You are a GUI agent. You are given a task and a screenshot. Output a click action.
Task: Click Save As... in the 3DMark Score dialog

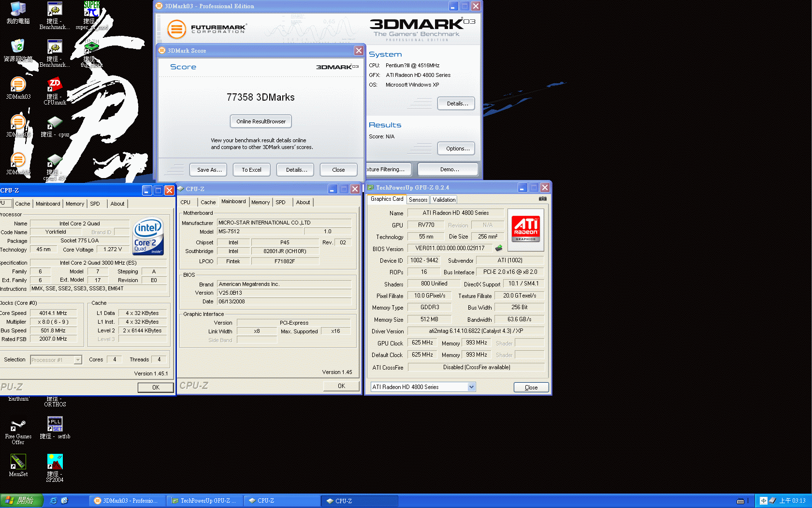pos(209,170)
